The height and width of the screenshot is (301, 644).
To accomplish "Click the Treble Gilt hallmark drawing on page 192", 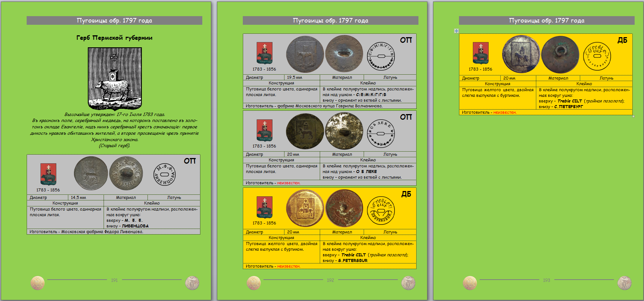I will [381, 210].
